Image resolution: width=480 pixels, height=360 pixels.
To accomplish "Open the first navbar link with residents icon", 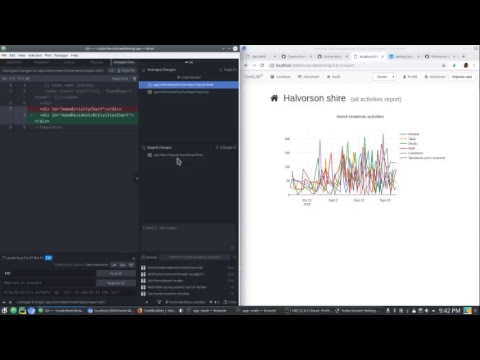I will [280, 77].
